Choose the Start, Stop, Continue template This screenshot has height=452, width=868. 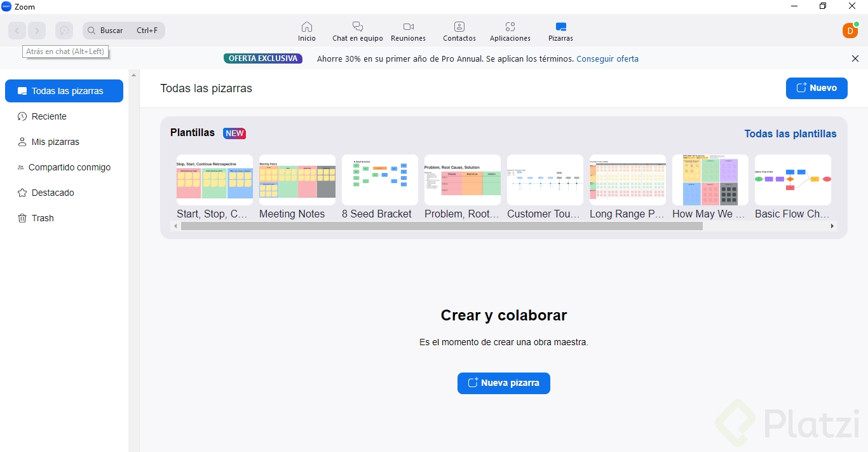(215, 187)
